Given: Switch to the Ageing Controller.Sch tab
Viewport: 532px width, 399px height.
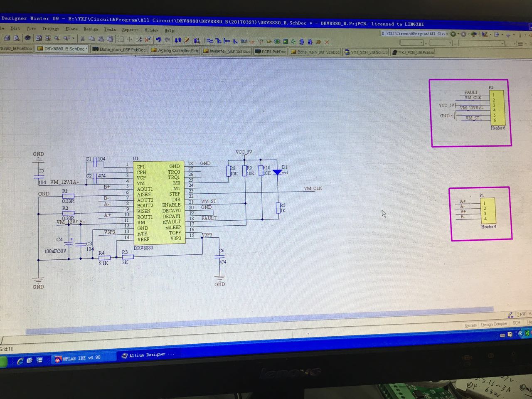Looking at the screenshot, I should pos(175,50).
